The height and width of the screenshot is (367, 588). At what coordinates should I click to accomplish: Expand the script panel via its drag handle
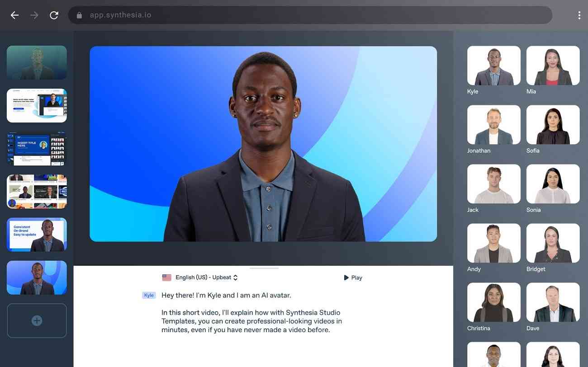pyautogui.click(x=264, y=268)
